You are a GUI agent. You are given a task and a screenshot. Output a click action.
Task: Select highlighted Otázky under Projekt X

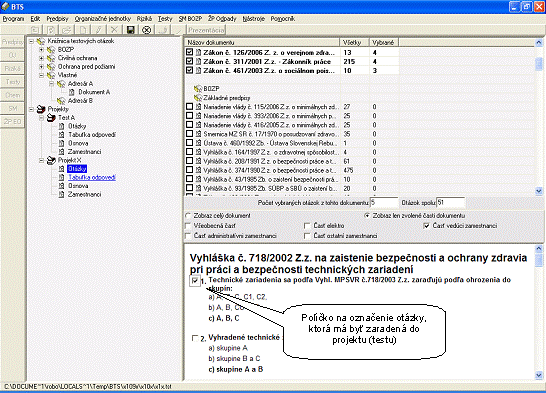[x=77, y=169]
